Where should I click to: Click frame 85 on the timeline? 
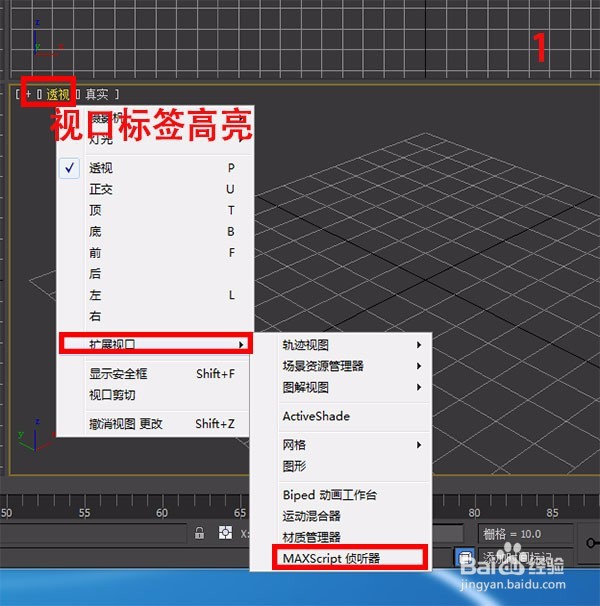(552, 513)
